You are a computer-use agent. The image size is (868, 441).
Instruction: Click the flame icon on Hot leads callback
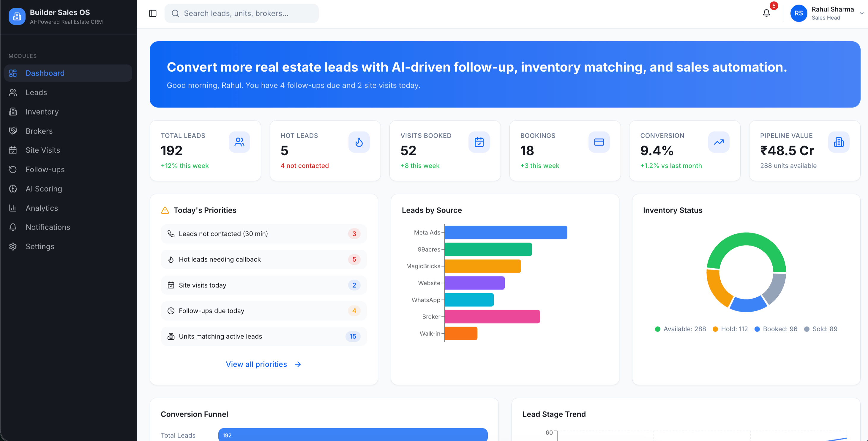tap(171, 260)
